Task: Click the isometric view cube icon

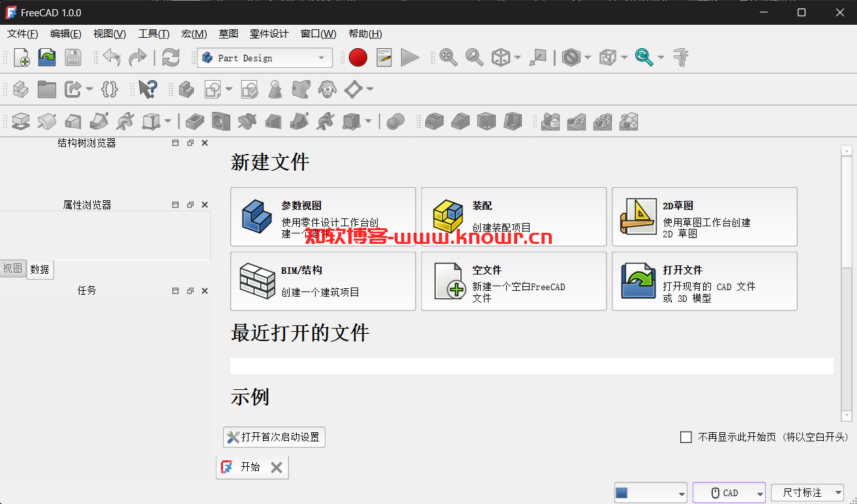Action: click(500, 58)
